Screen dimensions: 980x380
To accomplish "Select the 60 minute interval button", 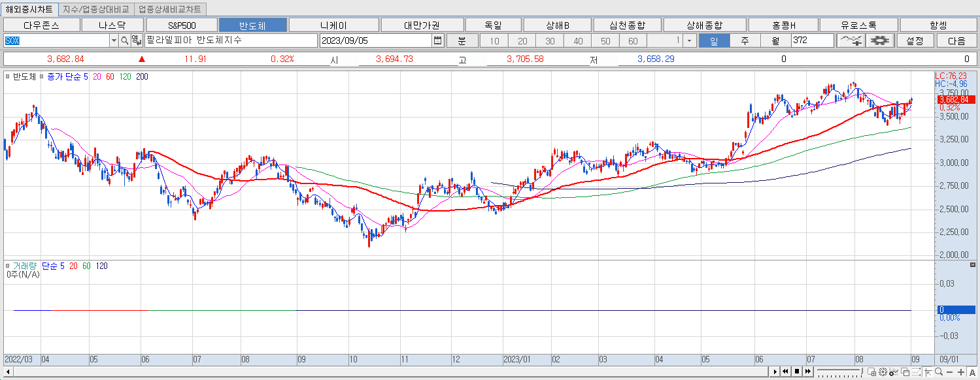I will (x=633, y=40).
